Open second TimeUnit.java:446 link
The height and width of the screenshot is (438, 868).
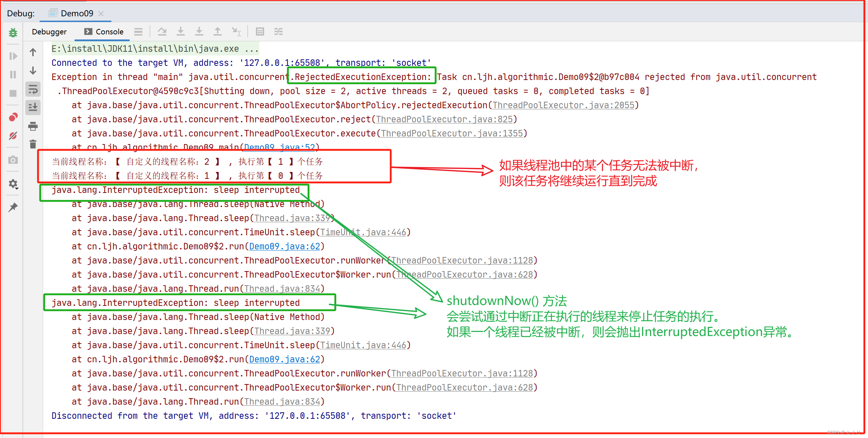pos(363,345)
